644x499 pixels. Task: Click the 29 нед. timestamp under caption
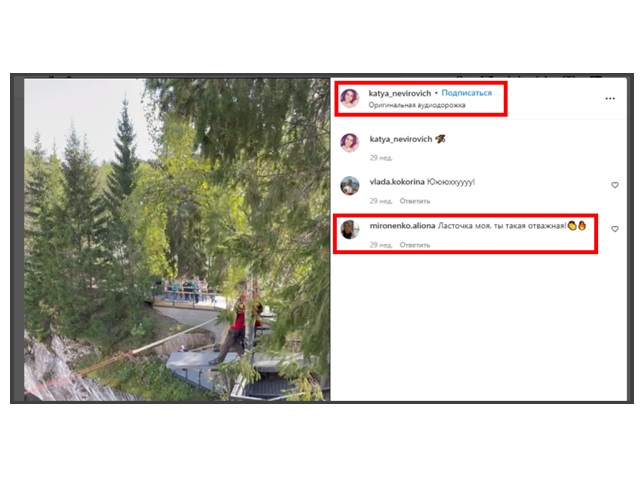[381, 158]
